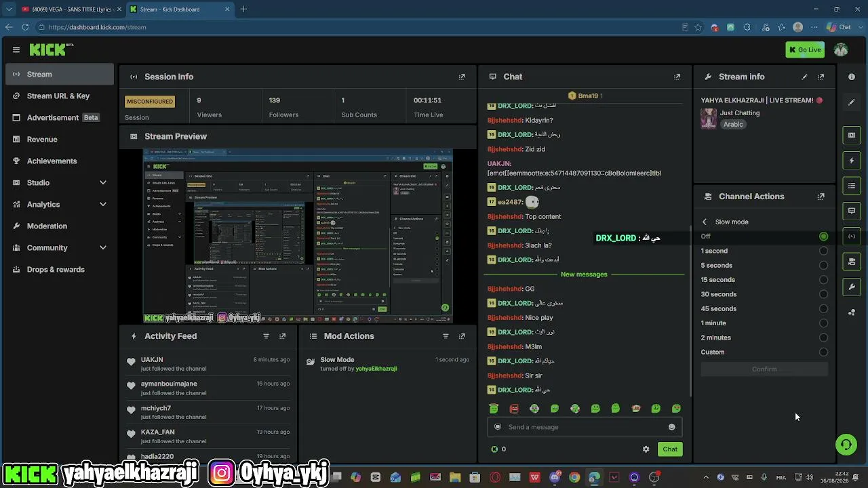The width and height of the screenshot is (868, 488).
Task: Open the hamburger menu beside Kick logo
Action: coord(16,49)
